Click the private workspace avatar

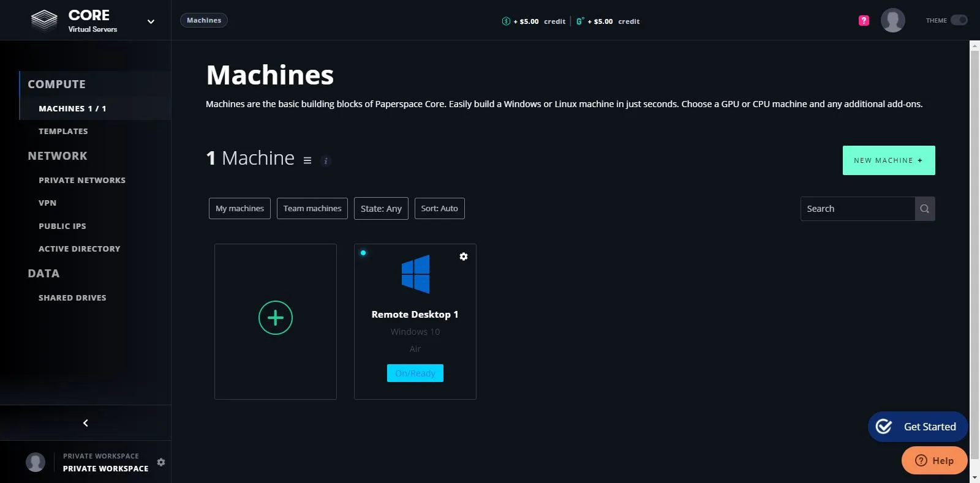click(36, 462)
